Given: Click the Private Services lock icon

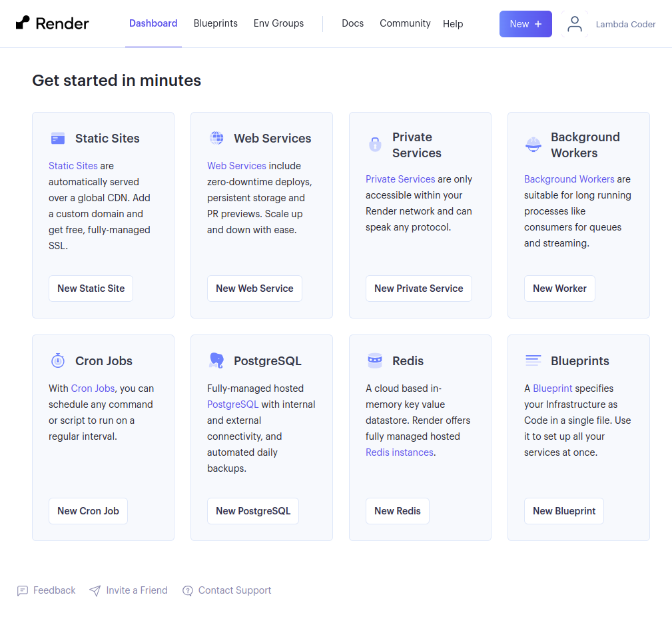Looking at the screenshot, I should [x=375, y=145].
